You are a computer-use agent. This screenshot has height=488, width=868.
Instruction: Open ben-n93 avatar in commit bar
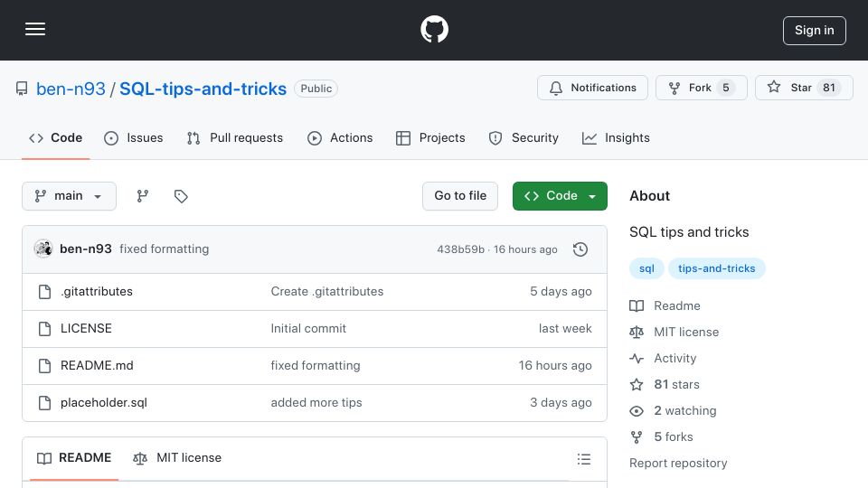click(x=43, y=249)
